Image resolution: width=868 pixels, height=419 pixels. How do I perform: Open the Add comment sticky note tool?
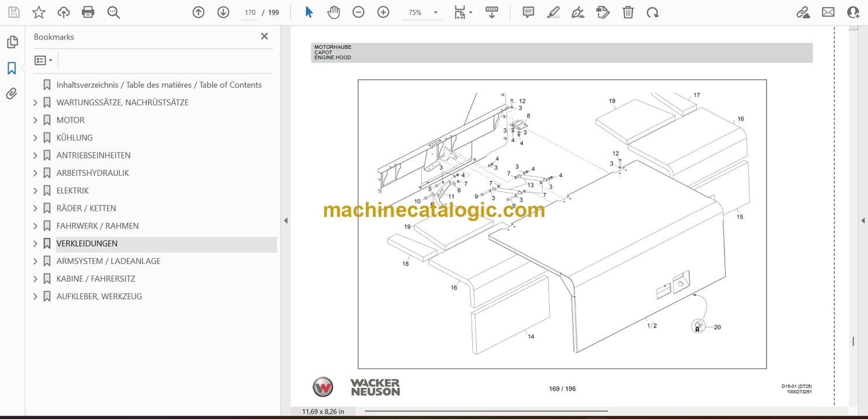(528, 12)
